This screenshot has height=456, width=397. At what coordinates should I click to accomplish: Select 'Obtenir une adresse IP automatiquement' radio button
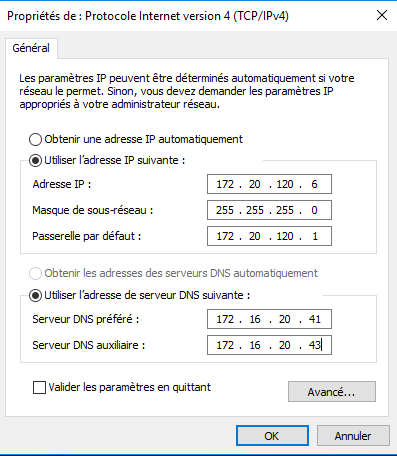pyautogui.click(x=35, y=139)
